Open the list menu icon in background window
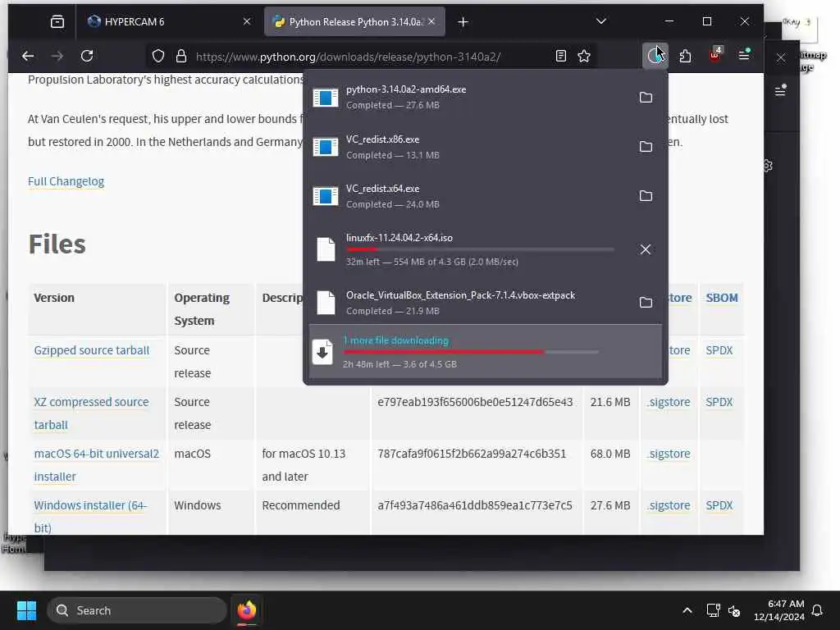The height and width of the screenshot is (630, 840). 781,90
